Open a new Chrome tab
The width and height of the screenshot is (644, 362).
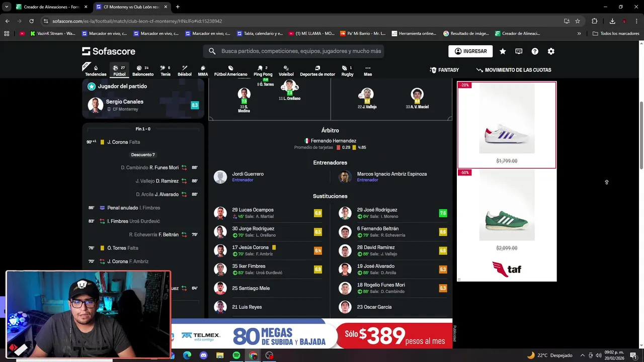click(x=178, y=7)
